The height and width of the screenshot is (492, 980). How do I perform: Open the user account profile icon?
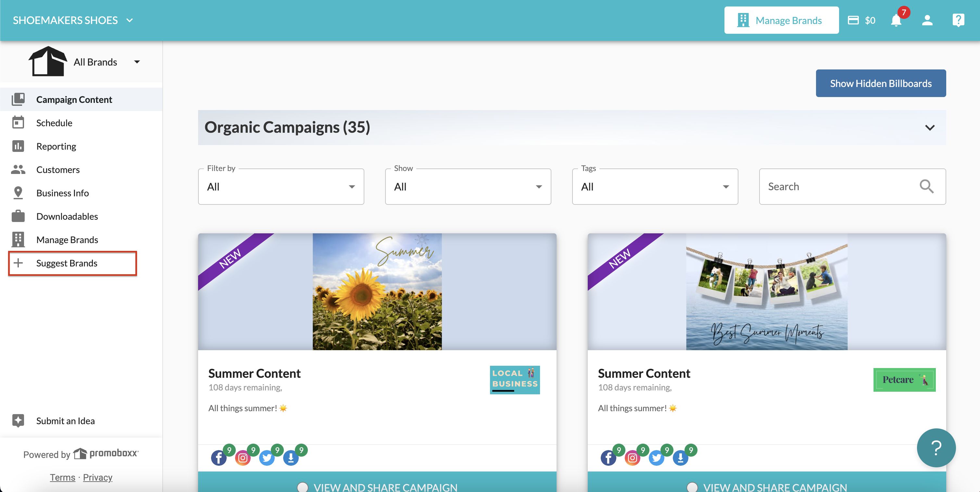coord(927,20)
